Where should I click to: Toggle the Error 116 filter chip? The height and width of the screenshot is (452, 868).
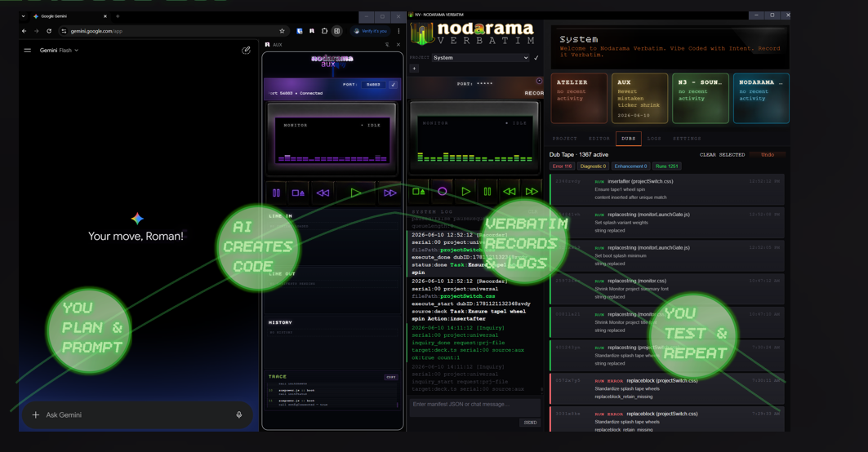(562, 166)
